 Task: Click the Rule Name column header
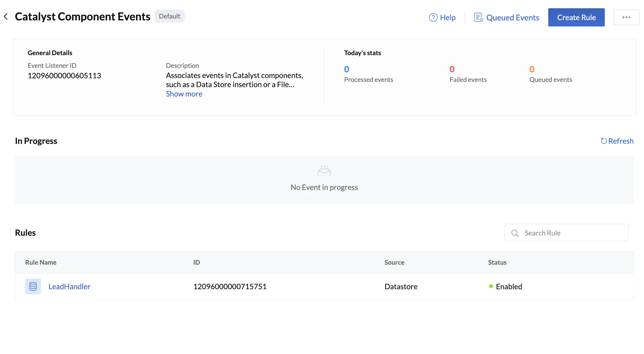(41, 262)
